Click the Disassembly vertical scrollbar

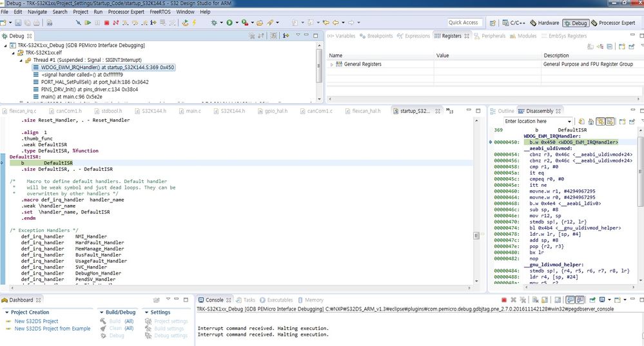click(x=641, y=206)
